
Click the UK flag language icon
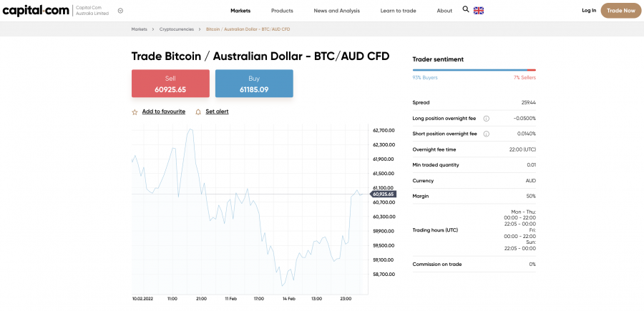tap(479, 11)
